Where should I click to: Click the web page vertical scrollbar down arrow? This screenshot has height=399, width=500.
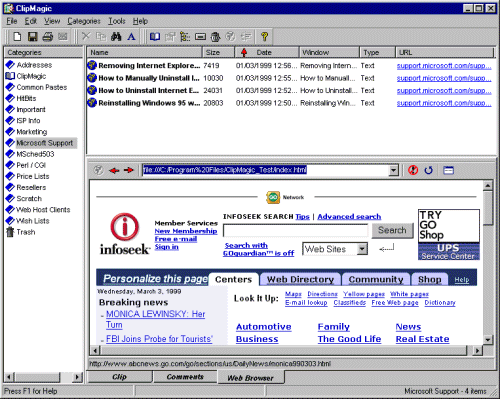[x=488, y=340]
